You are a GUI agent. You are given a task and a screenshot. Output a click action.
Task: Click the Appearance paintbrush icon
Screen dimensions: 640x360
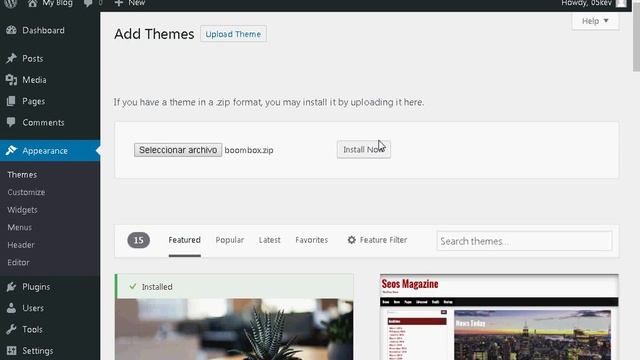(x=11, y=151)
